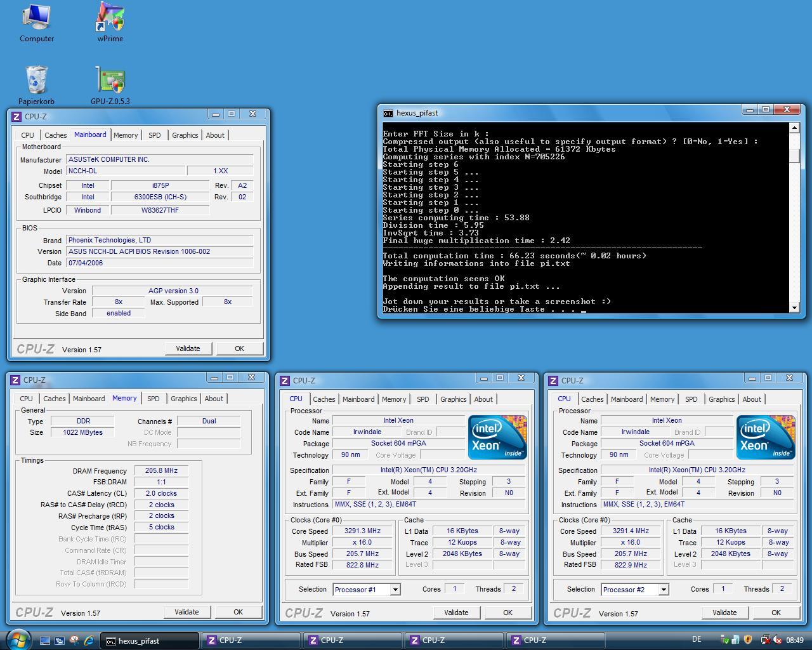Click the DE language indicator
The image size is (812, 650).
697,640
